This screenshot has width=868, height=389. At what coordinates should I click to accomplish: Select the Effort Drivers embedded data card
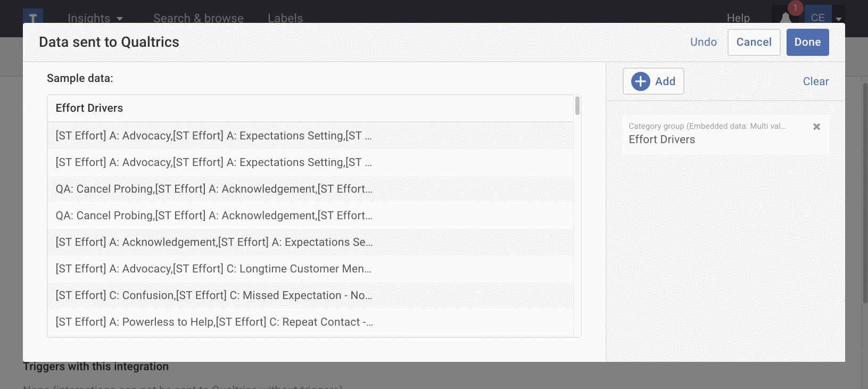[713, 134]
